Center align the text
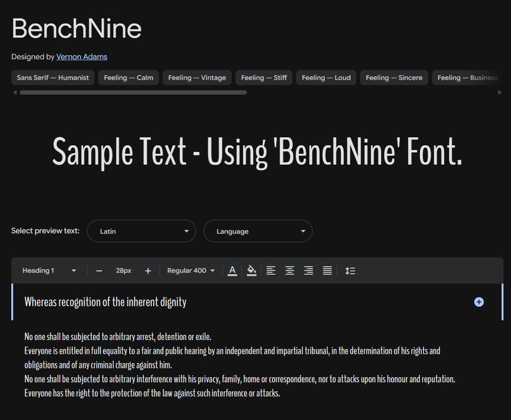511x420 pixels. coord(290,270)
